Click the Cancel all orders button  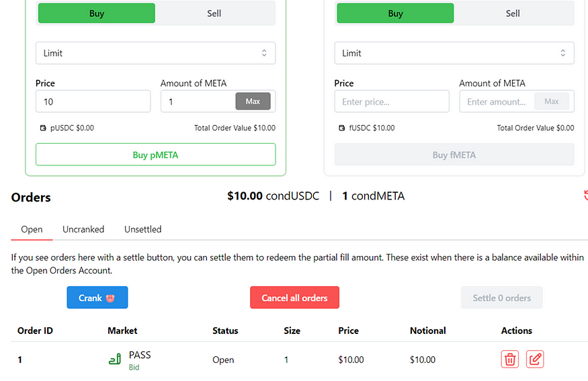(x=295, y=298)
